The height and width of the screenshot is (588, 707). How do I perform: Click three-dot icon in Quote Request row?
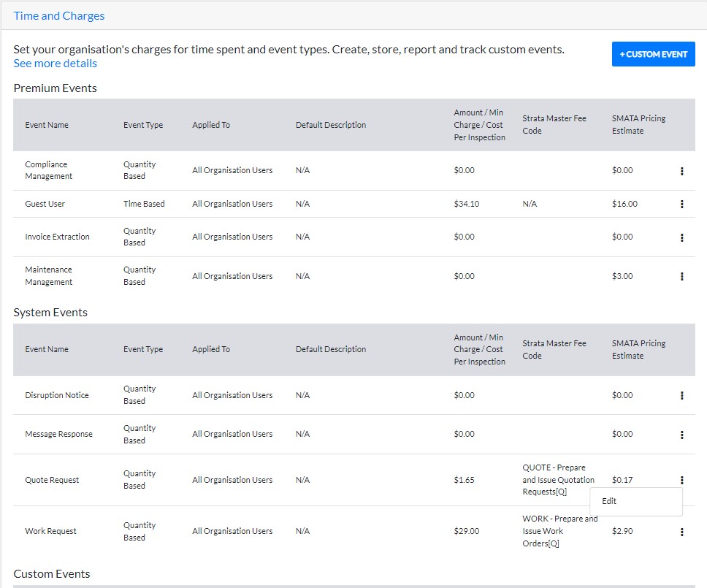pos(681,480)
